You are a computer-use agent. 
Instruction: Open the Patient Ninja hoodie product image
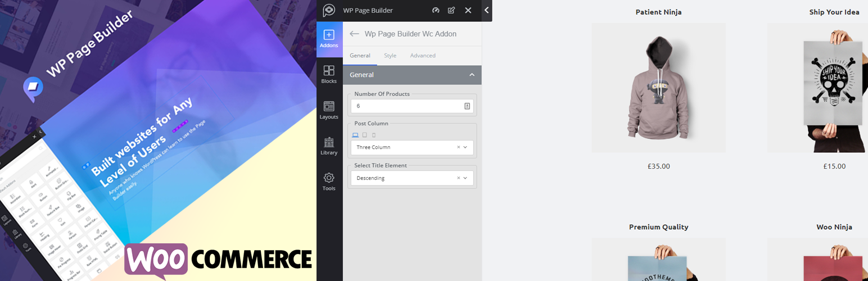click(658, 88)
